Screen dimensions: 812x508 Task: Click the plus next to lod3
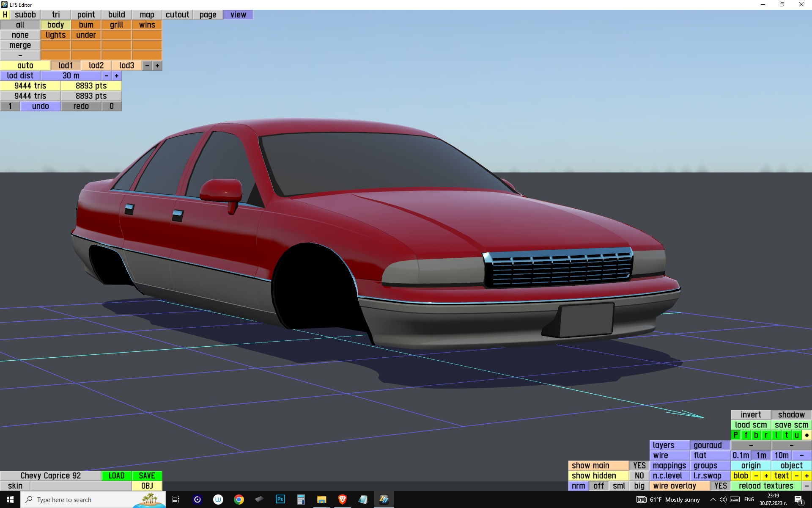pyautogui.click(x=157, y=66)
